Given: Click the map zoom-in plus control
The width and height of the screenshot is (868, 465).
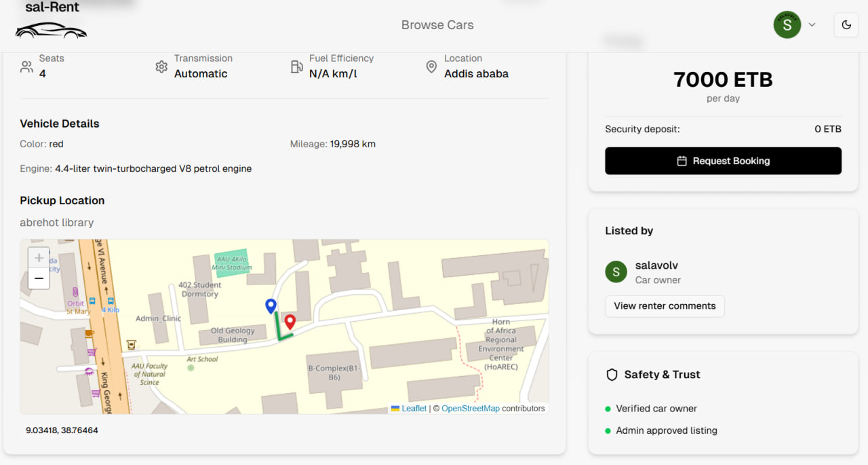Looking at the screenshot, I should [39, 257].
